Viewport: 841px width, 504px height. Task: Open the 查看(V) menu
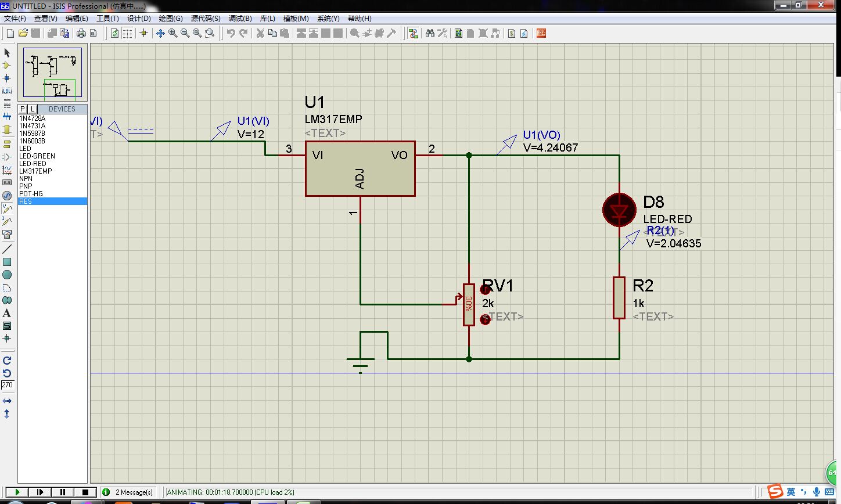point(45,19)
